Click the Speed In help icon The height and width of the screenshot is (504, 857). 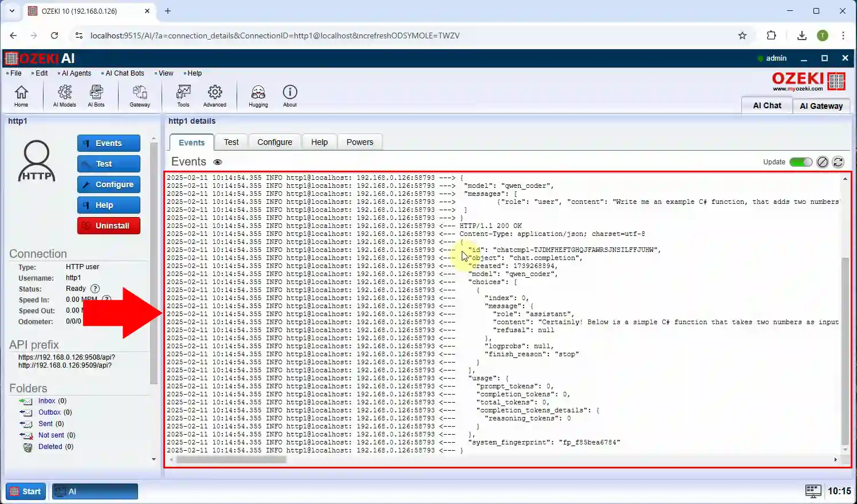coord(106,300)
